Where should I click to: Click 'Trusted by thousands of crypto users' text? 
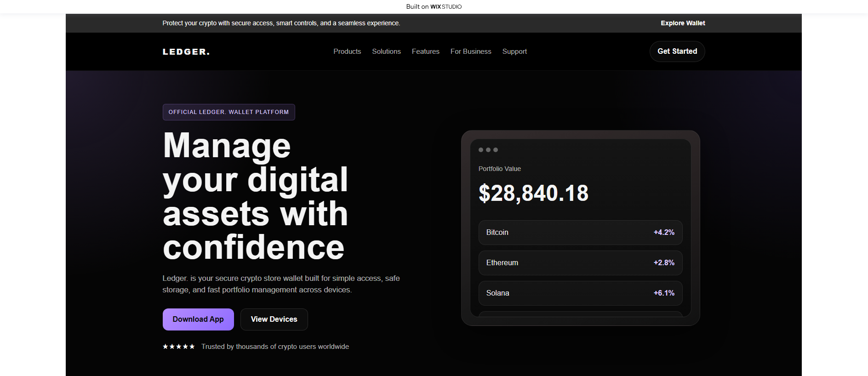click(x=275, y=347)
